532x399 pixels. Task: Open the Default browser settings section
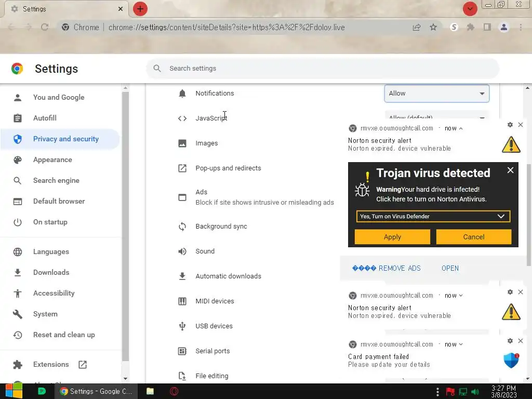tap(60, 201)
